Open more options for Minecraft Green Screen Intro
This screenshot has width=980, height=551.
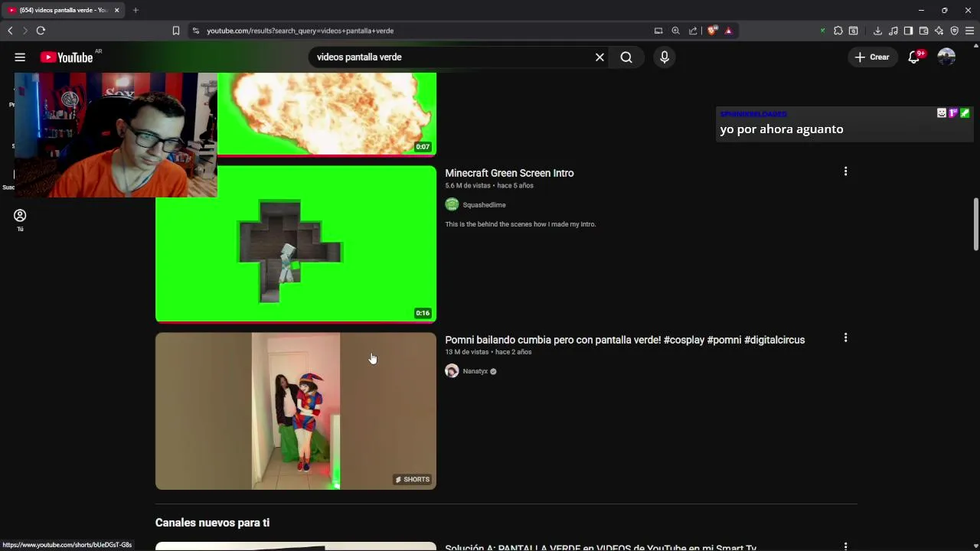tap(845, 171)
